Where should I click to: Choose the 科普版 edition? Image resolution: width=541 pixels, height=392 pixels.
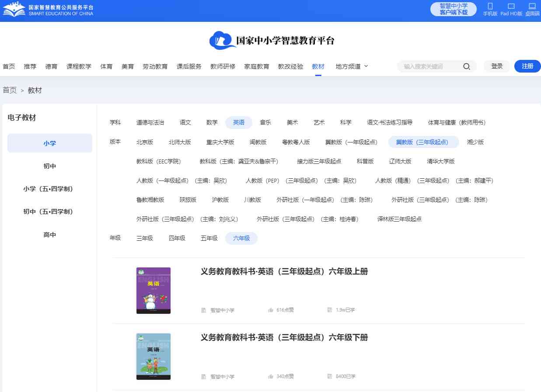pyautogui.click(x=365, y=161)
